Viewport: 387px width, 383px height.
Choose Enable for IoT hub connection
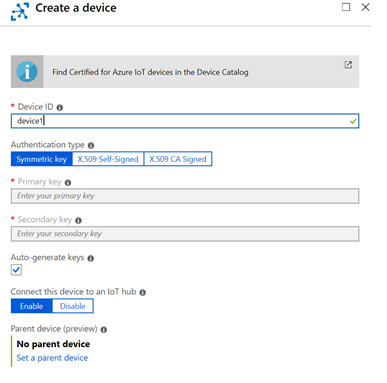click(x=32, y=306)
